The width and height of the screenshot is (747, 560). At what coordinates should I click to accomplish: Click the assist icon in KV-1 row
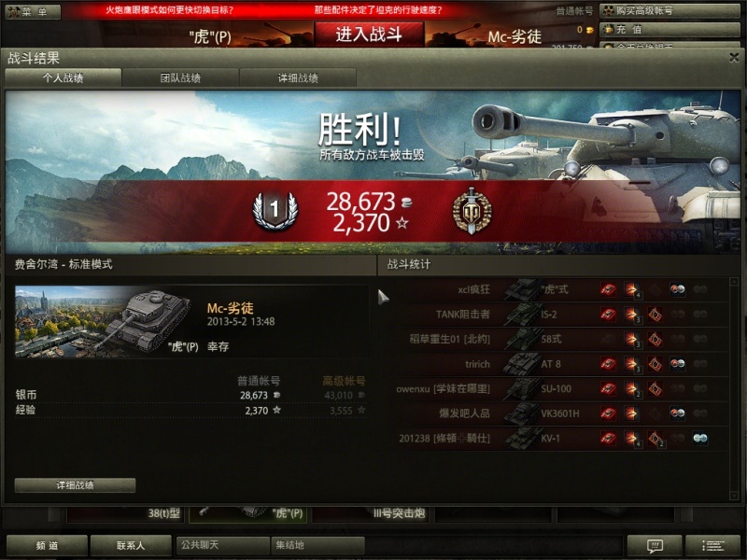(699, 438)
